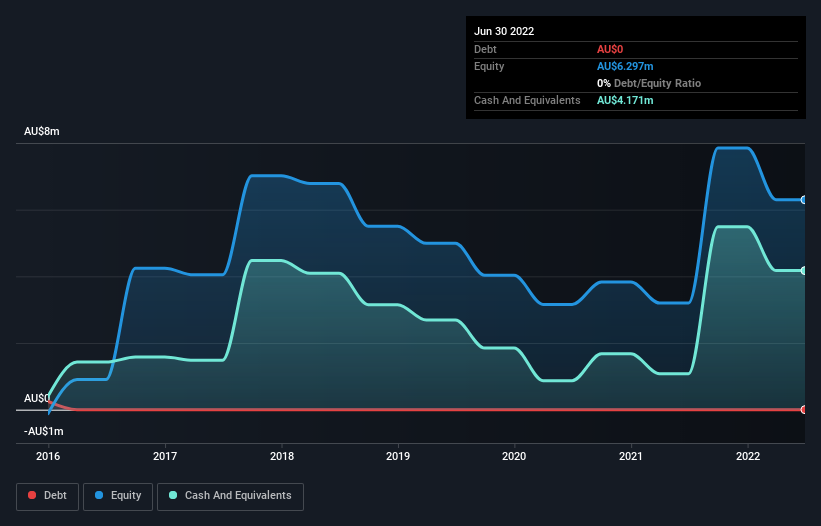Screen dimensions: 821x526
Task: Click the 2018 x-axis label
Action: [282, 456]
